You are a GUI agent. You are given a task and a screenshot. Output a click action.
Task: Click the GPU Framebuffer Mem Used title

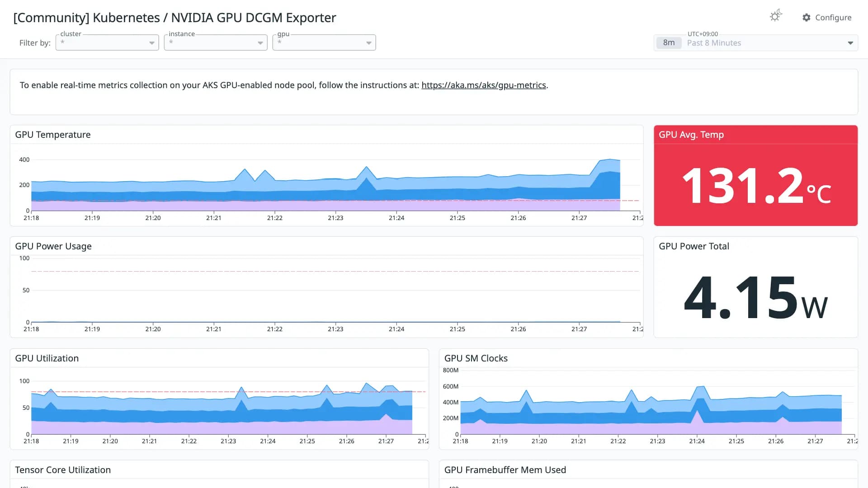click(505, 470)
